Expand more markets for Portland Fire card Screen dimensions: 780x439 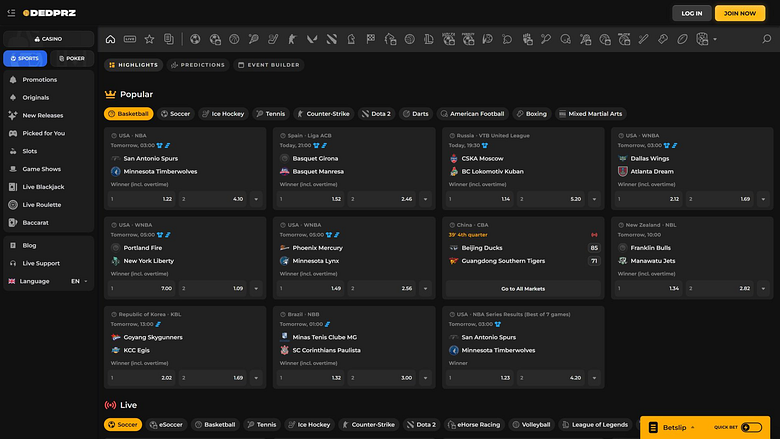click(x=256, y=288)
